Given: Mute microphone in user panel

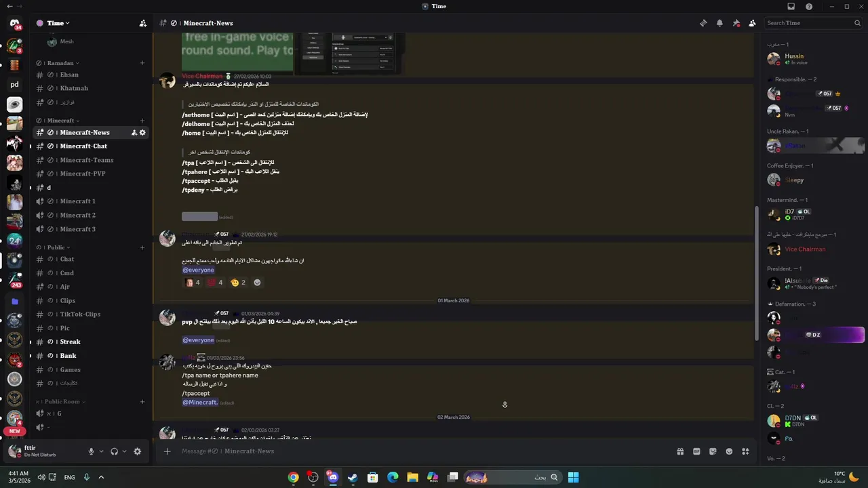Looking at the screenshot, I should [91, 451].
